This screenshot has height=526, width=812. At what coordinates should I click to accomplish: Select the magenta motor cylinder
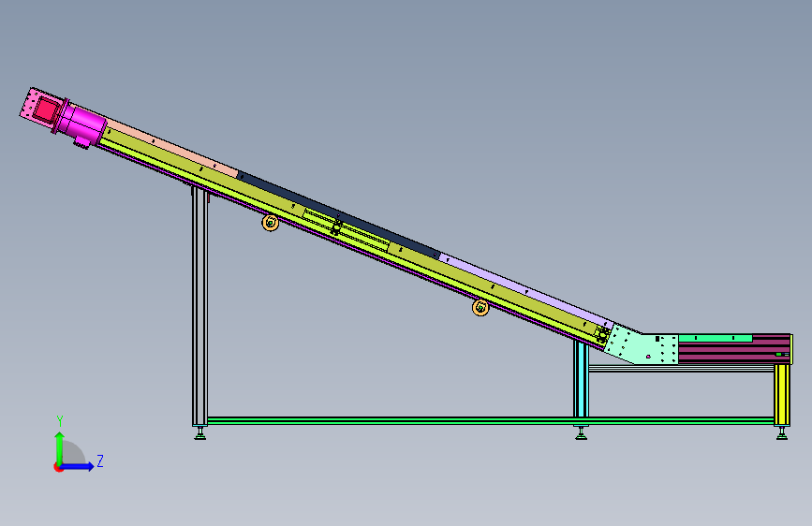[x=81, y=124]
